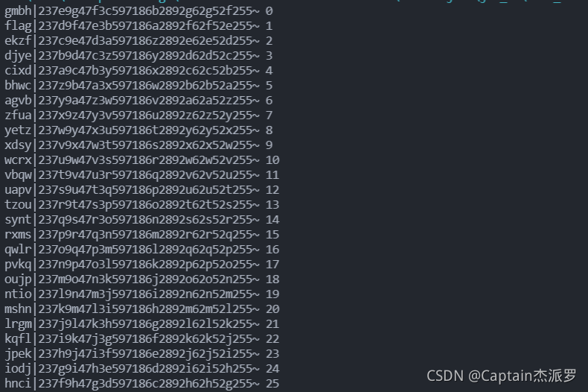This screenshot has height=392, width=588.
Task: Click the 'uapv' line indexed 12
Action: [x=141, y=189]
